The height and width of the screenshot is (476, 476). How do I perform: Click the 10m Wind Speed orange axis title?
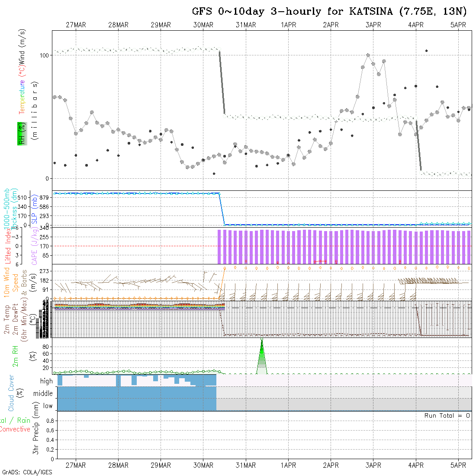[12, 281]
